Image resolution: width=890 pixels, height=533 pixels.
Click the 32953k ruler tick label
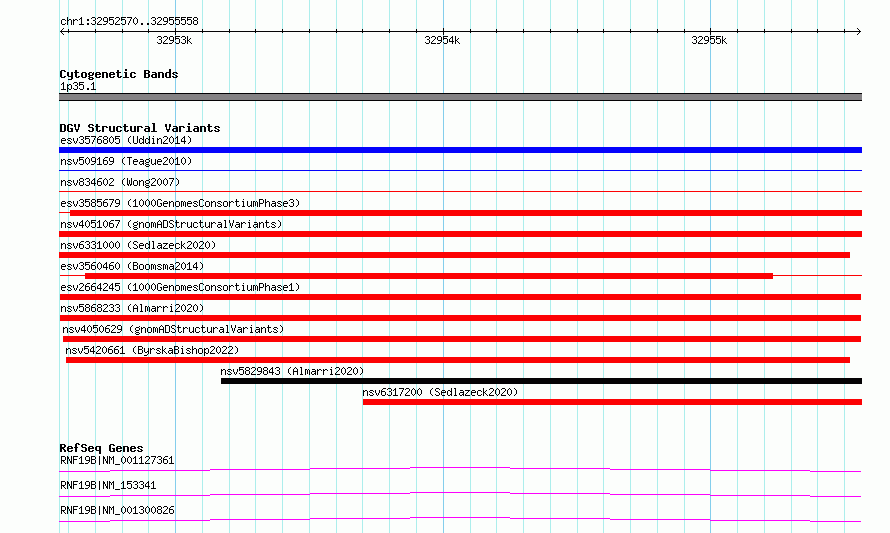point(174,40)
